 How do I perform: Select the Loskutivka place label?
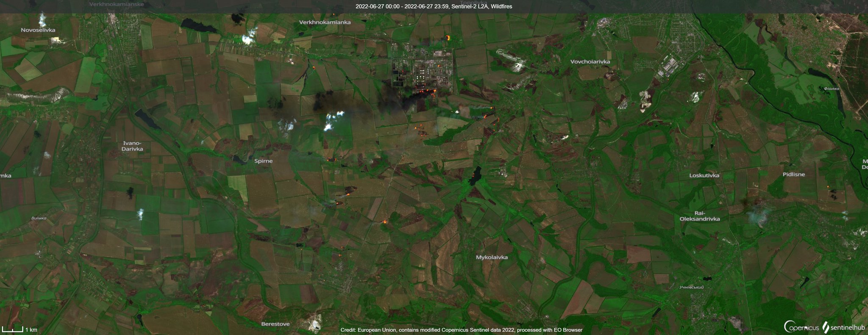point(704,175)
